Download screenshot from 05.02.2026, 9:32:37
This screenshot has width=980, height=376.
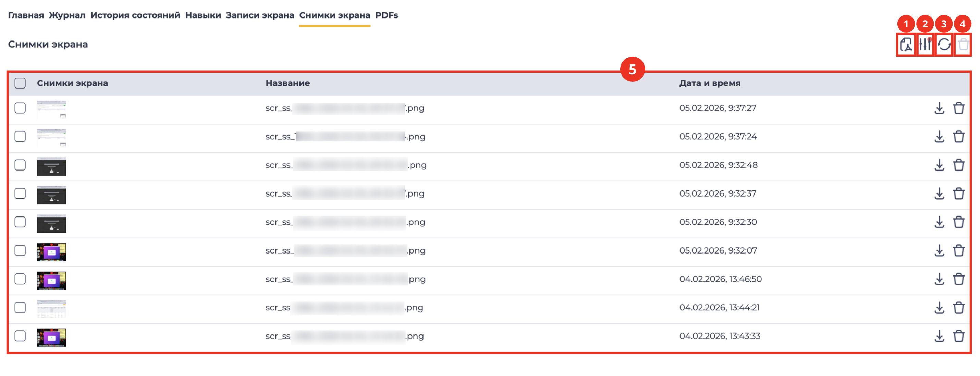[x=939, y=194]
